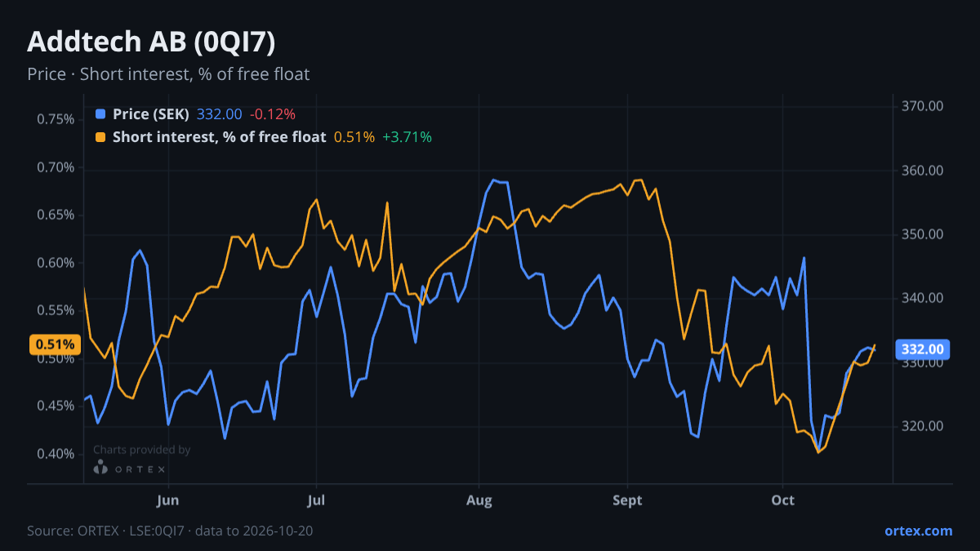Click the +3.71% short interest change
The height and width of the screenshot is (551, 980).
(407, 137)
